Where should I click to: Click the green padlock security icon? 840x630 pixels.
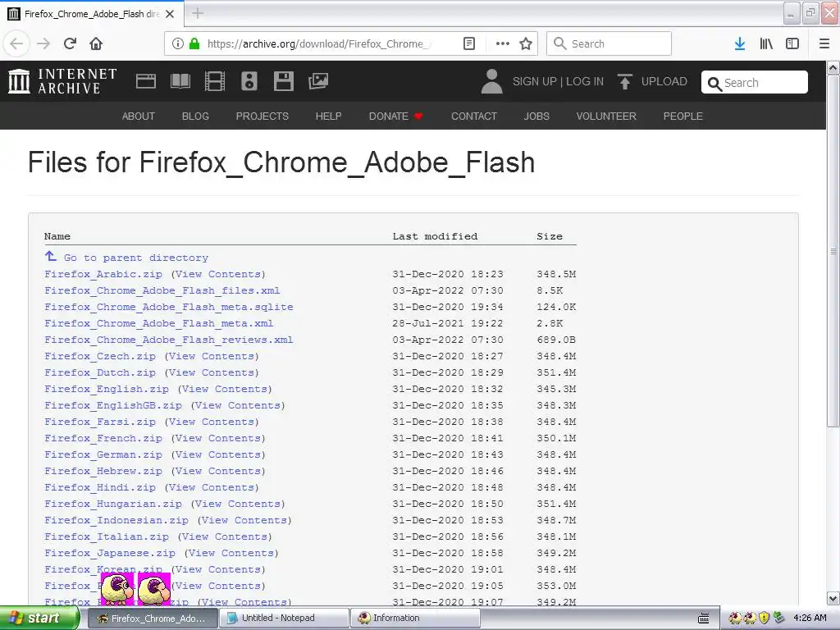click(194, 43)
